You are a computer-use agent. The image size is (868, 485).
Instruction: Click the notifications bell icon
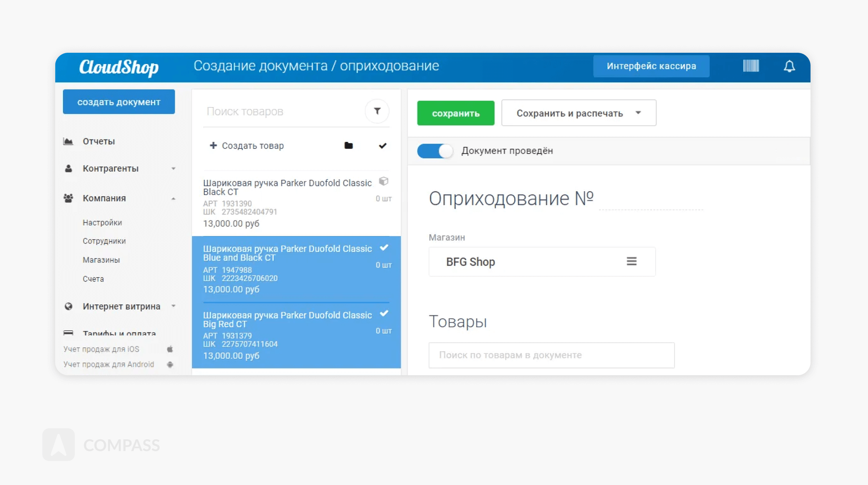pos(789,66)
